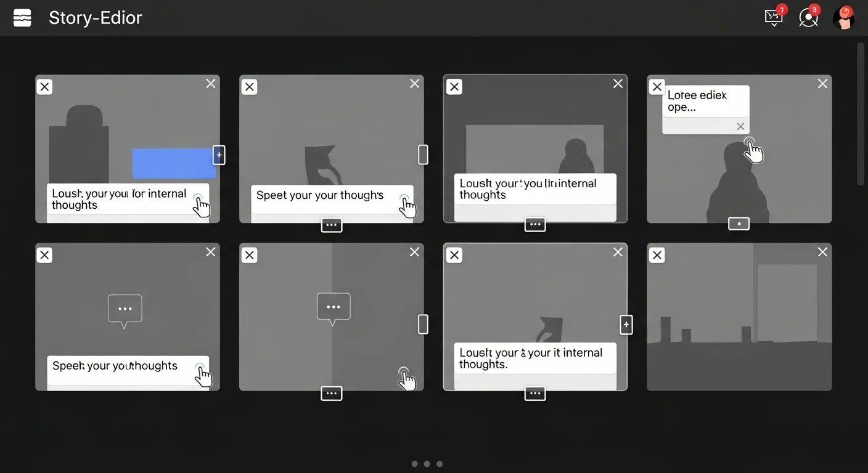Select the city skyline panel thumbnail
The image size is (868, 473).
[739, 317]
